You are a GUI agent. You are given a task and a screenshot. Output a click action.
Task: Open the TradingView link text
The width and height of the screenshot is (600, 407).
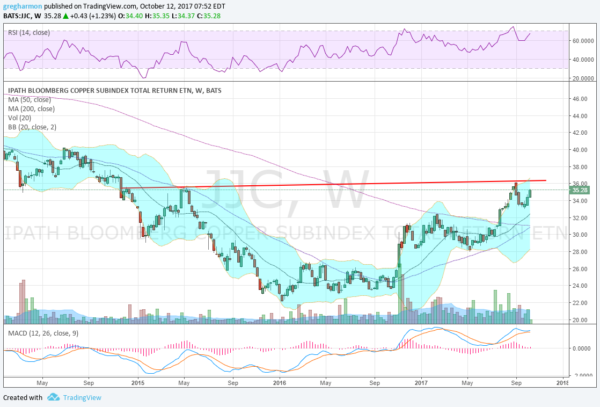click(x=82, y=397)
